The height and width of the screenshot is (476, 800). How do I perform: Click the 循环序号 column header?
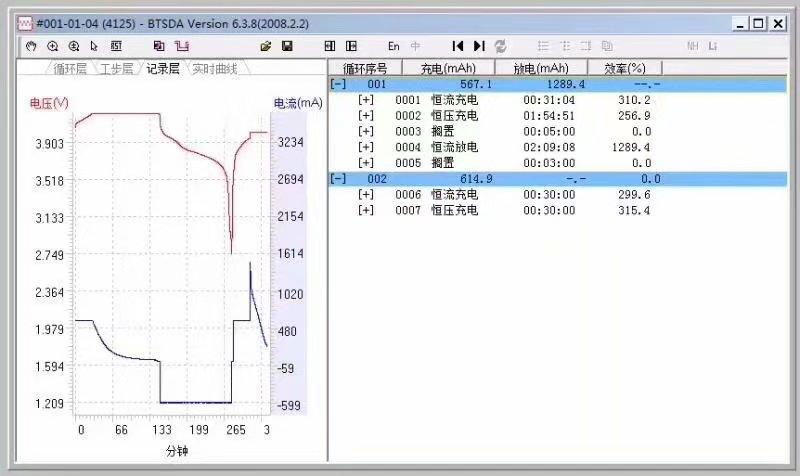click(365, 68)
